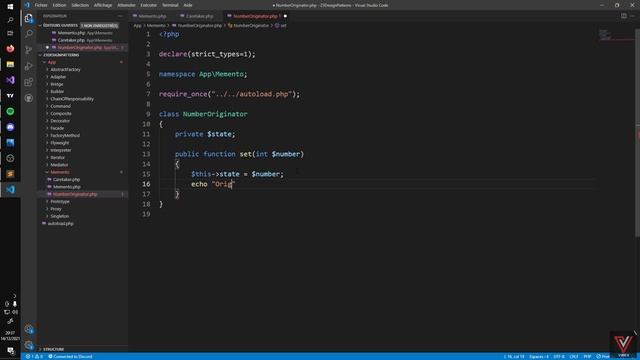Expand the Singleton folder
The width and height of the screenshot is (640, 360).
click(x=47, y=216)
